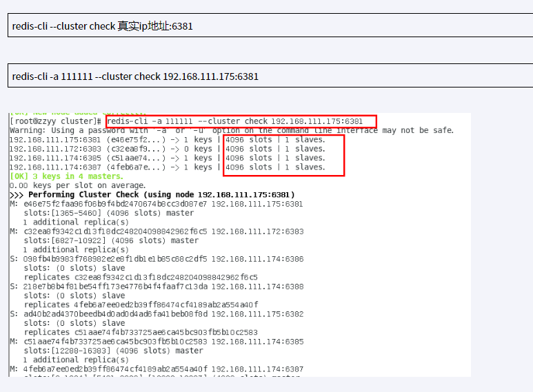Click the code box with 'redis-cli -a 111111' command
The image size is (533, 392).
(270, 75)
